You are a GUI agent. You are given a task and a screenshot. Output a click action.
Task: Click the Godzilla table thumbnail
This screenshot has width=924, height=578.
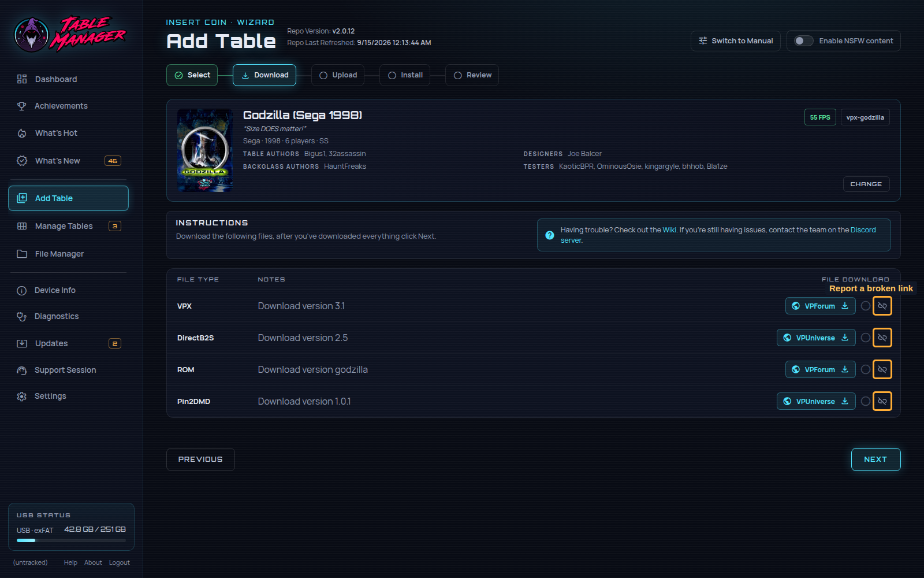pos(205,150)
